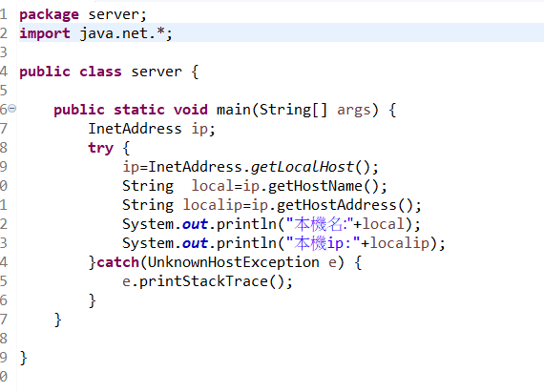Click the 'localip' variable in the String declaration
544x392 pixels.
(213, 205)
